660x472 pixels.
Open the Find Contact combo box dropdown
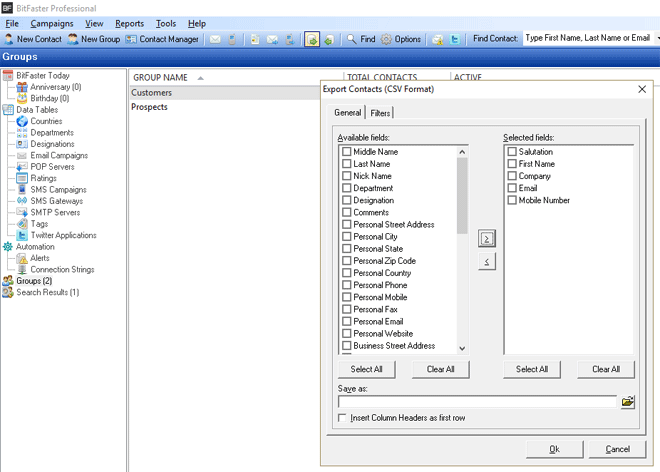point(656,38)
